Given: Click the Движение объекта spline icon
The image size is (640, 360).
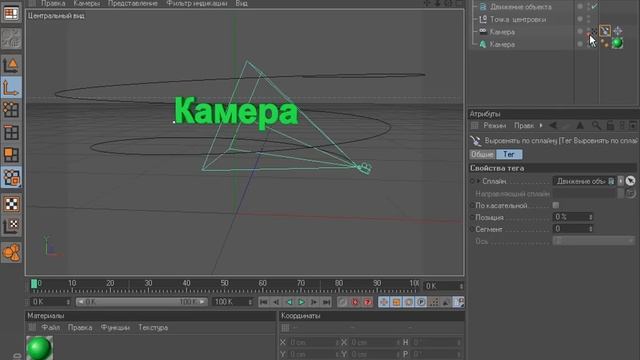Looking at the screenshot, I should (483, 7).
